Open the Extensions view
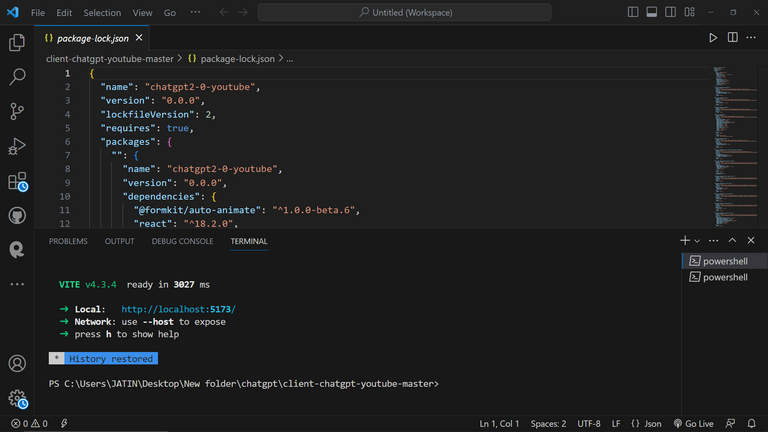The width and height of the screenshot is (768, 432). pyautogui.click(x=17, y=181)
